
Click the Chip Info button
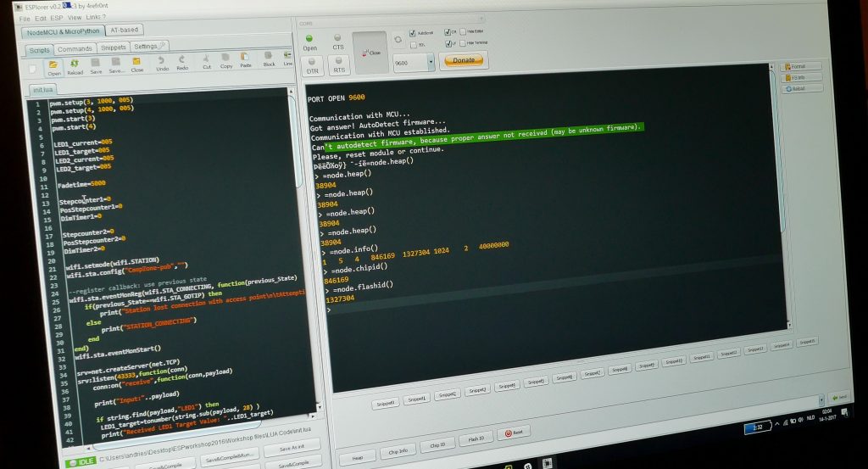398,451
